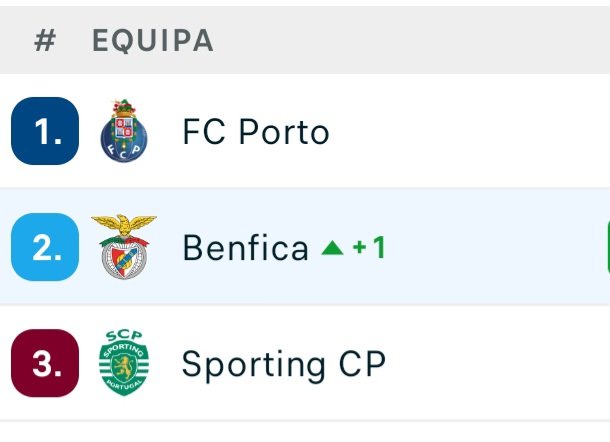Click the Benfica eagle crest
Viewport: 610px width, 442px height.
(124, 246)
